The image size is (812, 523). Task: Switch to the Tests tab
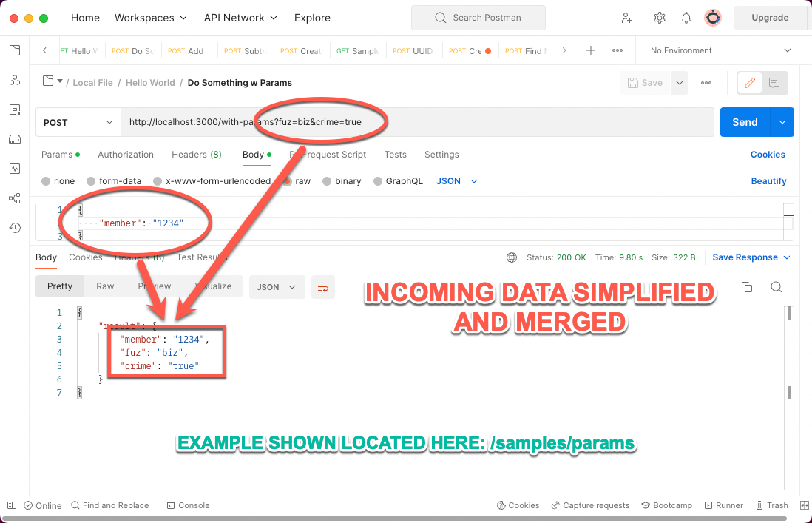[x=395, y=155]
